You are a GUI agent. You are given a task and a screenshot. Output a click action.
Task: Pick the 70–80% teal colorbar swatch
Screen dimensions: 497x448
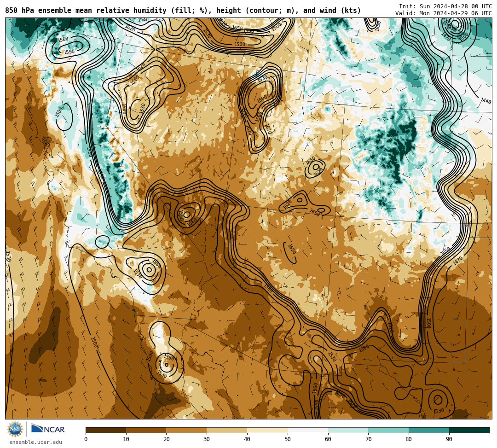pos(388,430)
